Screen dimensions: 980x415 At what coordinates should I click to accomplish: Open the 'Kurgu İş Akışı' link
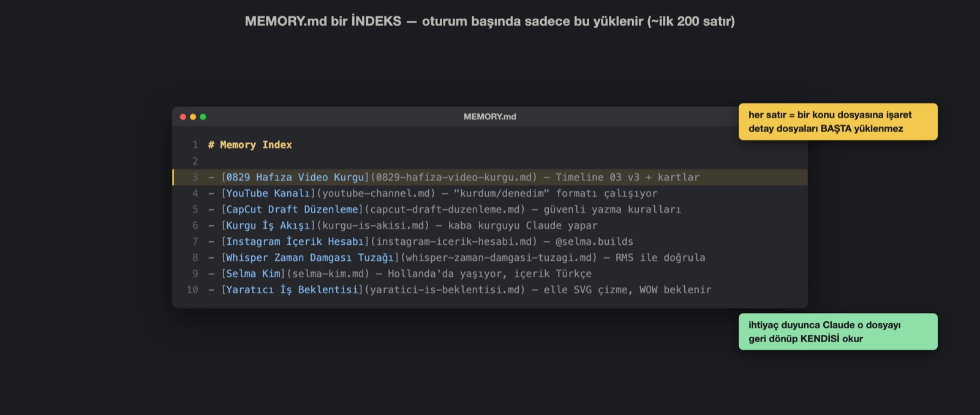click(268, 225)
